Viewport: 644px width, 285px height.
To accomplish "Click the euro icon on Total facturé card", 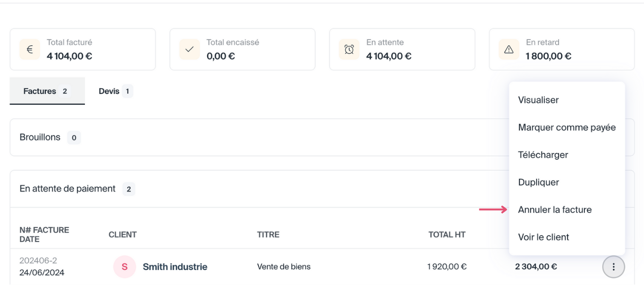I will click(30, 50).
